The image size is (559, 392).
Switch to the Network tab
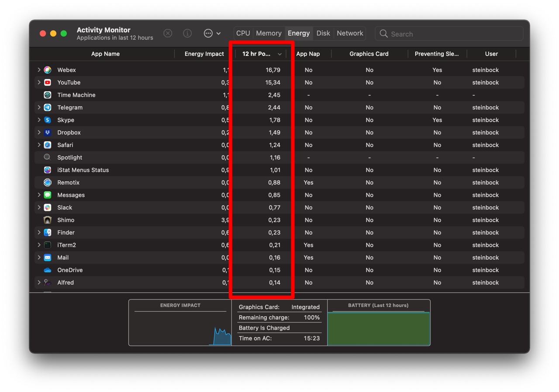tap(350, 33)
